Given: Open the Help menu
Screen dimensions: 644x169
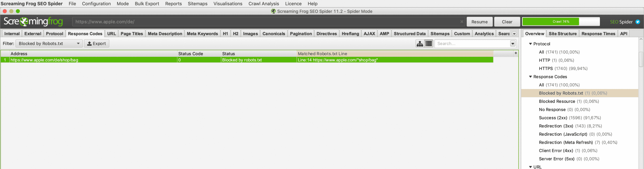Looking at the screenshot, I should [312, 4].
